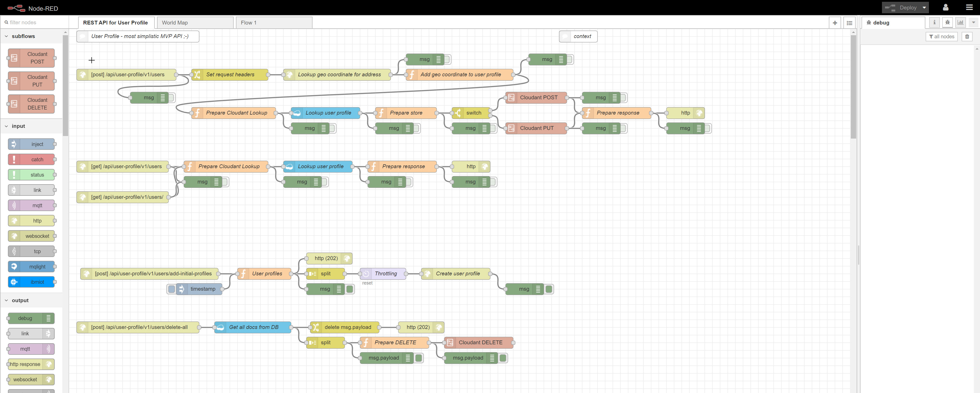
Task: Clear debug log with trash icon
Action: (x=967, y=36)
